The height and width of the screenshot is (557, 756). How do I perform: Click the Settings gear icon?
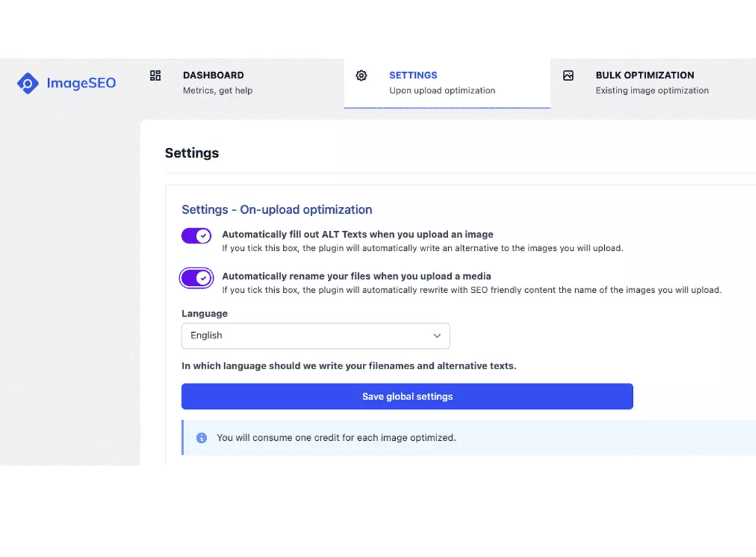click(362, 75)
